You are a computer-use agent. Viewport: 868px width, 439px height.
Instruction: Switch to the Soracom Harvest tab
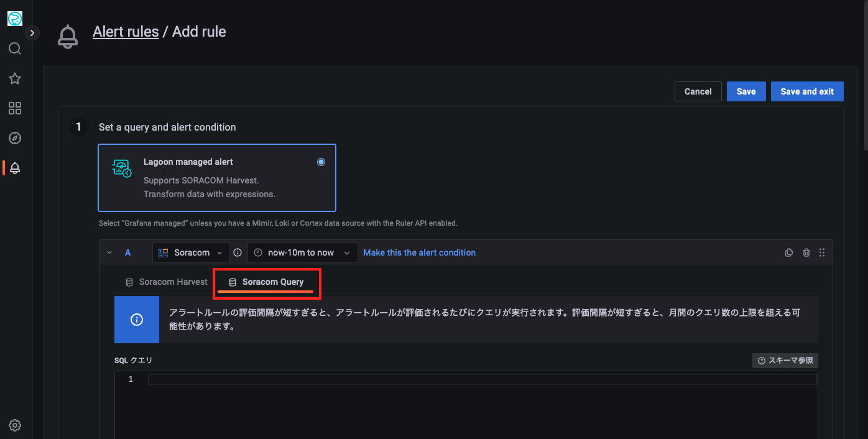tap(167, 282)
